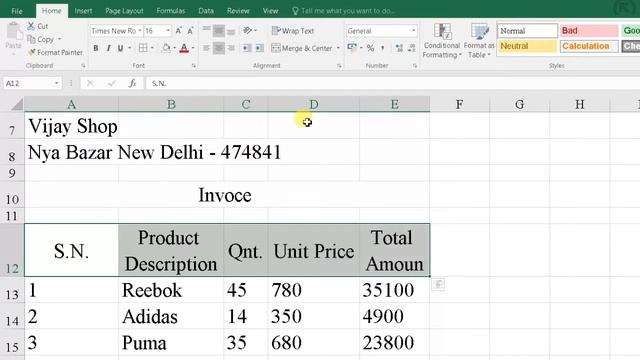Open the text Orientation tool
The width and height of the screenshot is (640, 360).
click(247, 31)
